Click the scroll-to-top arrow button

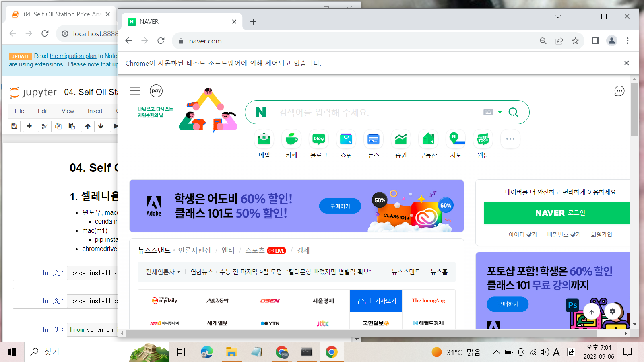[592, 311]
